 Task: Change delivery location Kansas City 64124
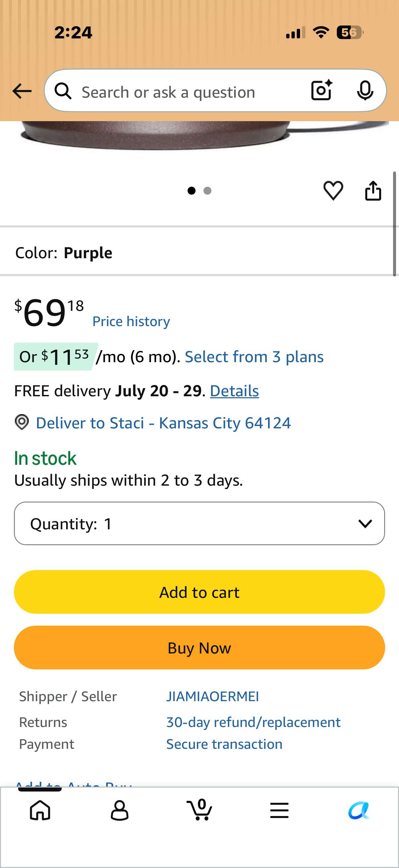[x=163, y=423]
